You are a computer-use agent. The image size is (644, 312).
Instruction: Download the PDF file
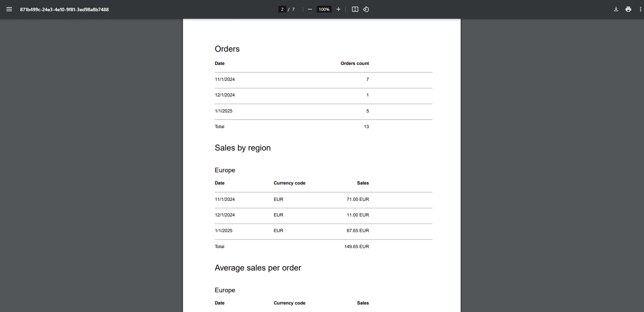coord(616,10)
